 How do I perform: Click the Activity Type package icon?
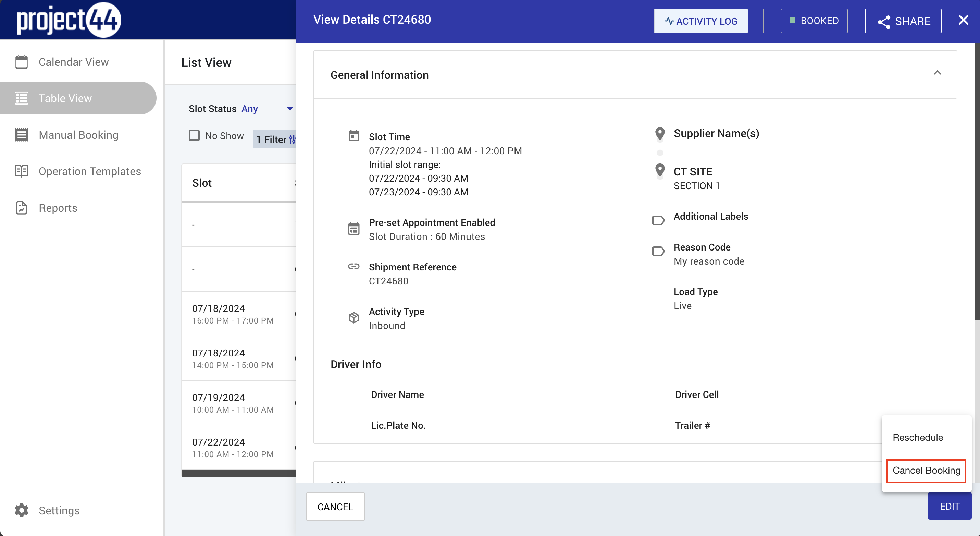point(354,317)
